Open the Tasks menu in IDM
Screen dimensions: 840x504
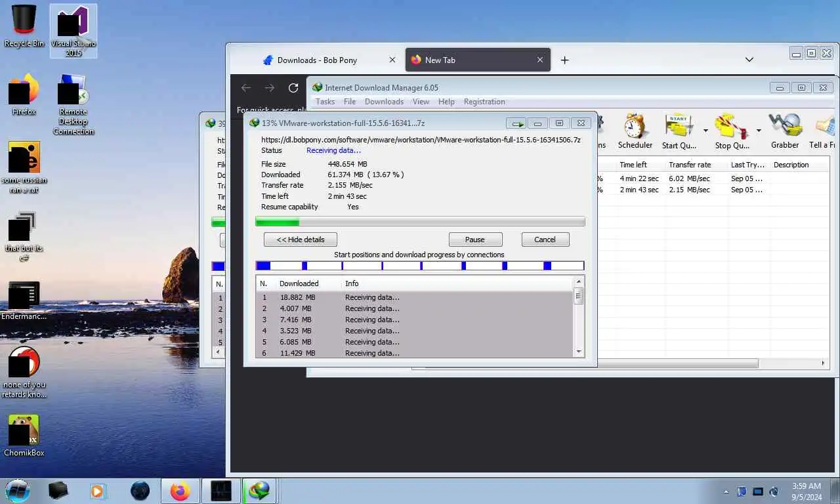325,102
